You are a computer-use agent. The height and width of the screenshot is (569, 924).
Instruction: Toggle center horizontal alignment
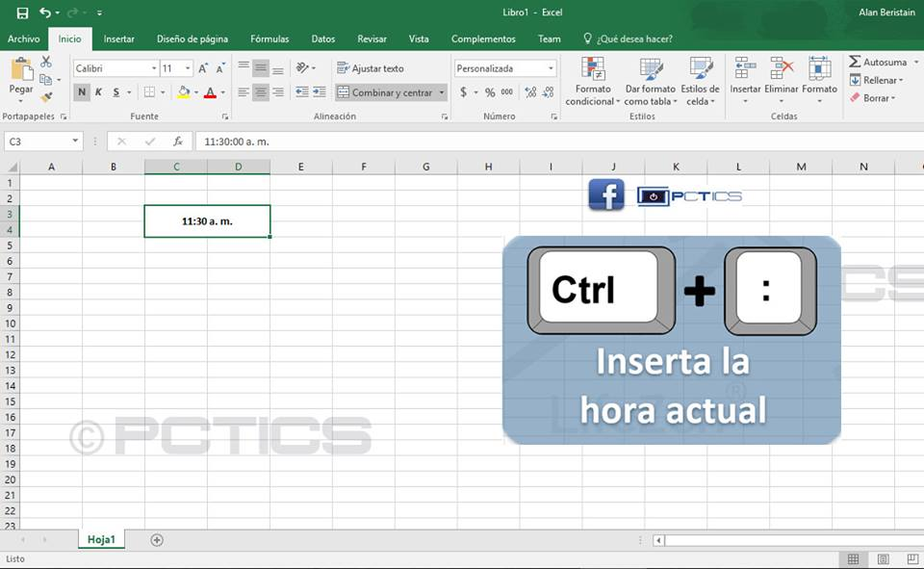pyautogui.click(x=261, y=92)
